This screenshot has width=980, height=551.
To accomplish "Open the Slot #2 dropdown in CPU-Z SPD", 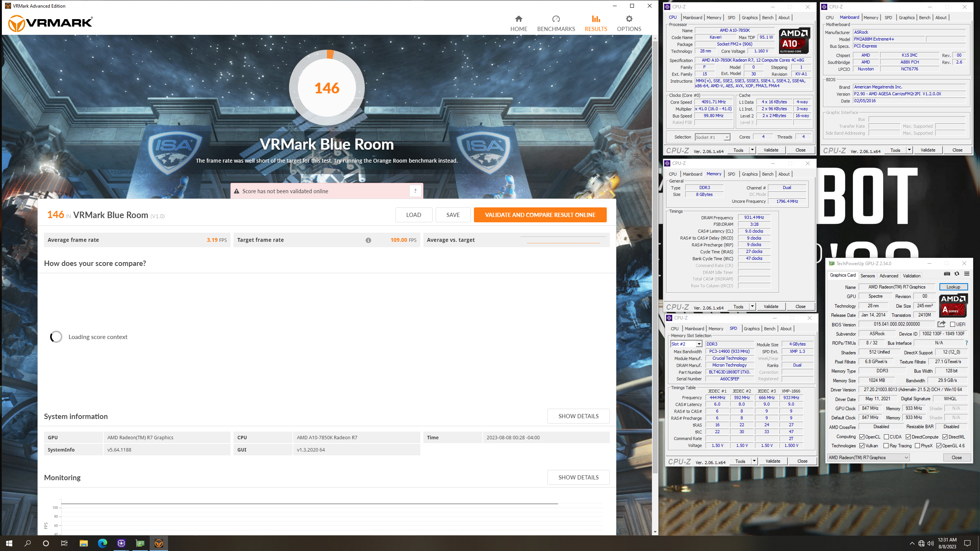I will (x=686, y=344).
